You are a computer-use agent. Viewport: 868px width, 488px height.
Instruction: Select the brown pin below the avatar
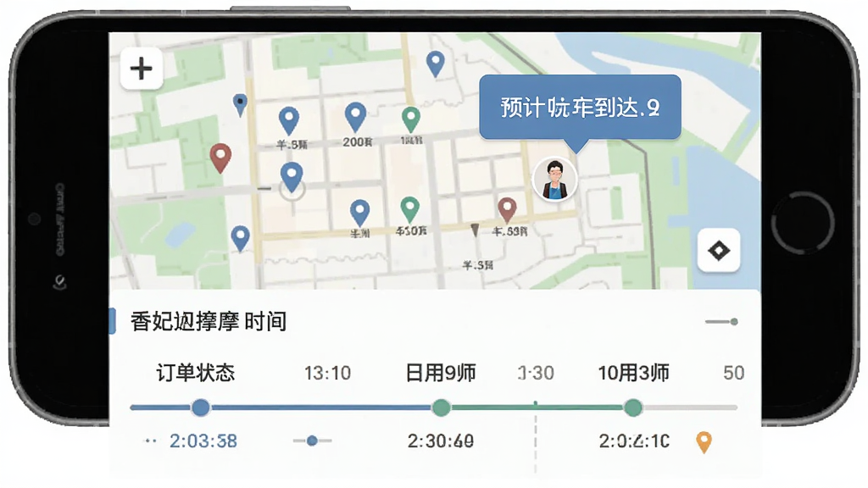[x=507, y=211]
